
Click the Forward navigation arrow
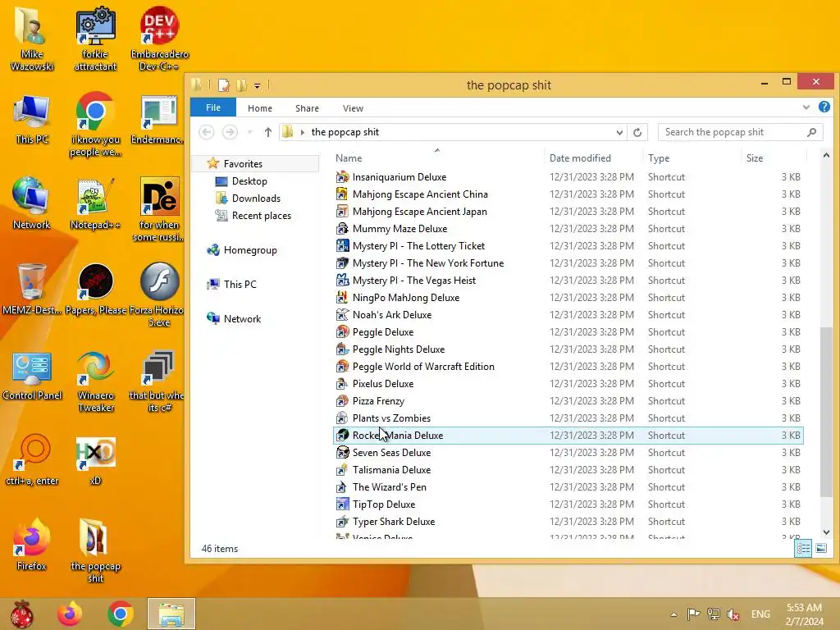[230, 132]
